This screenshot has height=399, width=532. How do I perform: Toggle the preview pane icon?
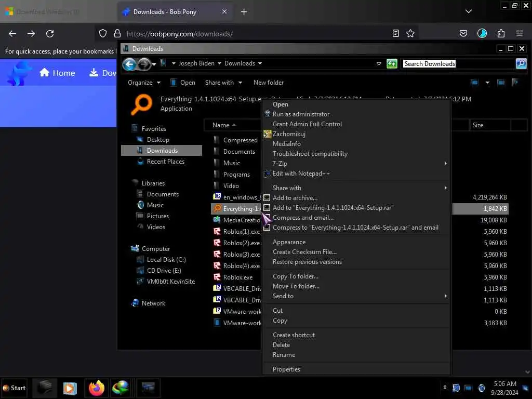(501, 83)
